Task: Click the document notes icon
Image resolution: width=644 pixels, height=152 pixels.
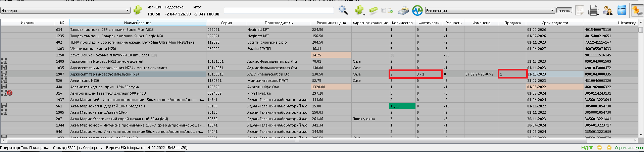Action: tap(580, 11)
